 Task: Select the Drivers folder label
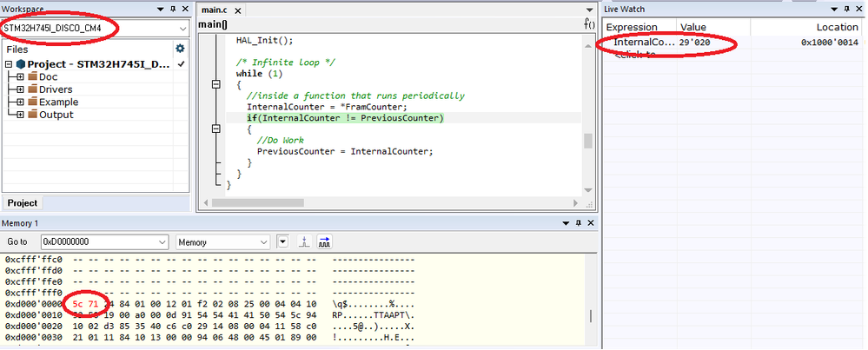point(56,89)
